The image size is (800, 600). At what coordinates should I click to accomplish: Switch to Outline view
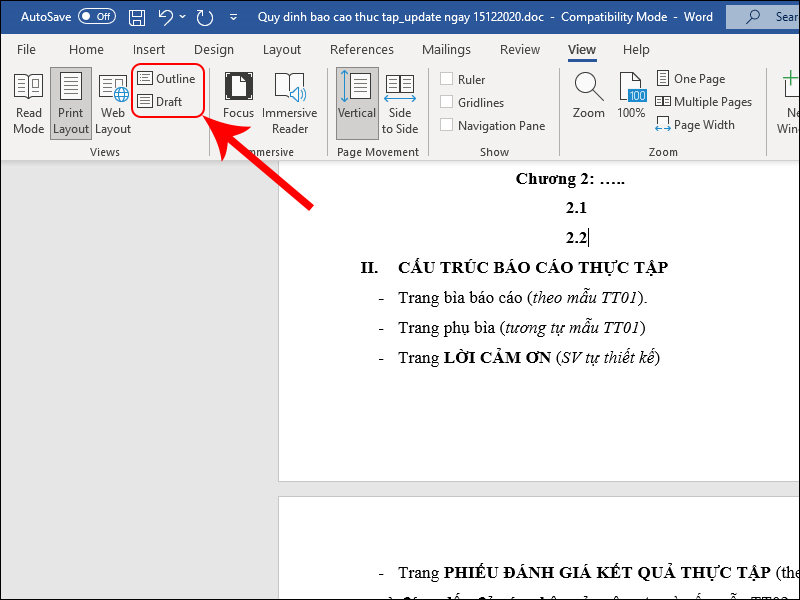pyautogui.click(x=166, y=79)
